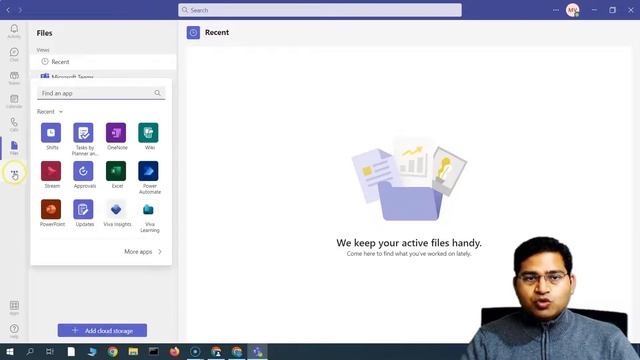Select the Recent files view
640x360 pixels.
(x=103, y=62)
